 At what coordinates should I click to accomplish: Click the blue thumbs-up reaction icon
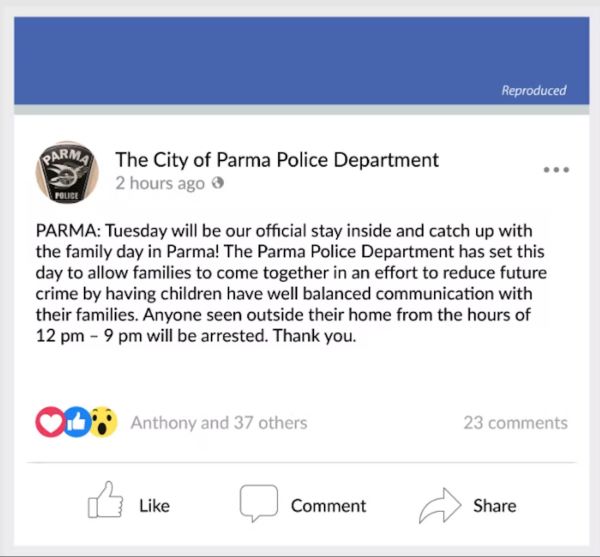(78, 422)
